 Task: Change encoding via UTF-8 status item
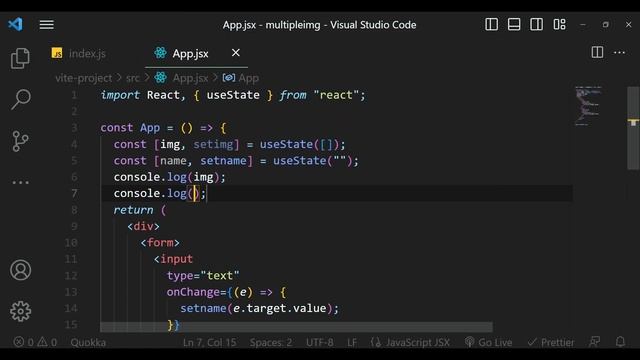pyautogui.click(x=320, y=342)
